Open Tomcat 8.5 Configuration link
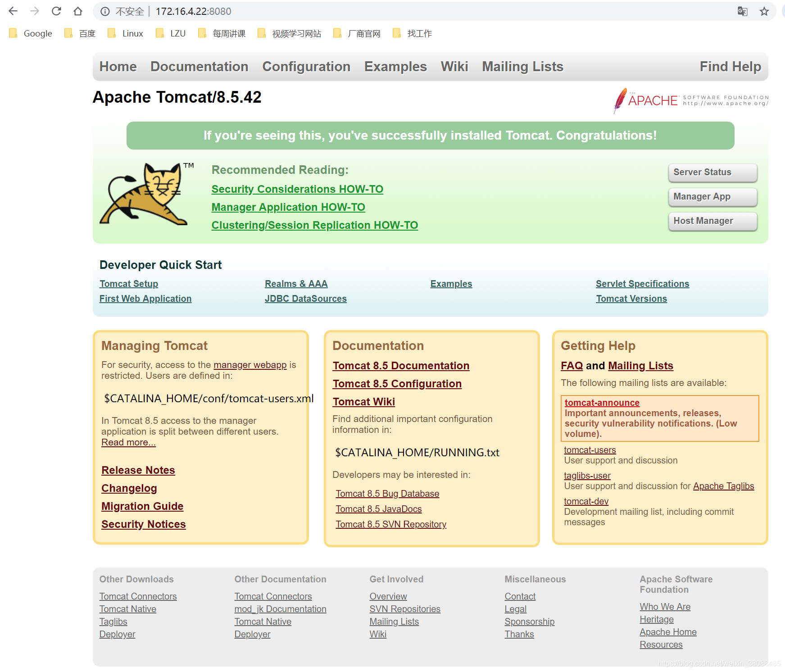Viewport: 785px width, 672px height. click(397, 384)
